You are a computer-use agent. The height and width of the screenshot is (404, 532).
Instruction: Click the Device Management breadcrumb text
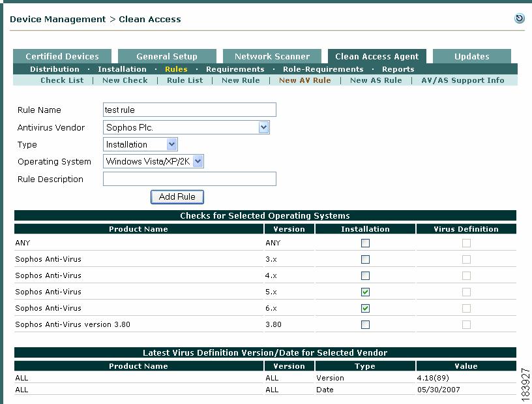57,20
